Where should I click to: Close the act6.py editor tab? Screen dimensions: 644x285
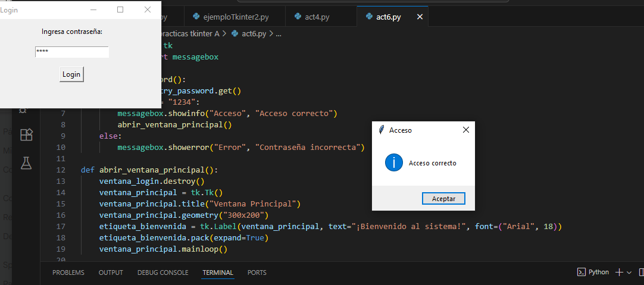point(420,17)
